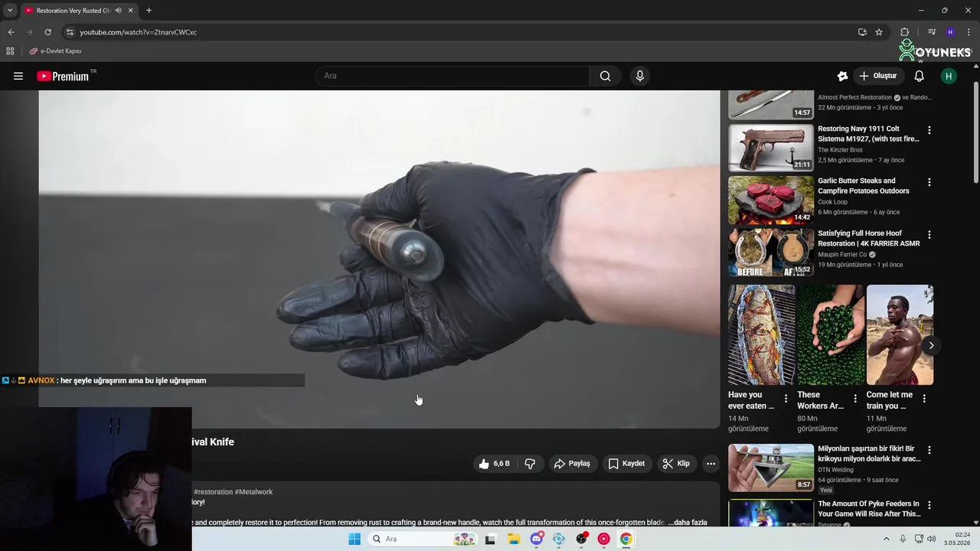Open Chrome profile avatar in toolbar

click(950, 32)
